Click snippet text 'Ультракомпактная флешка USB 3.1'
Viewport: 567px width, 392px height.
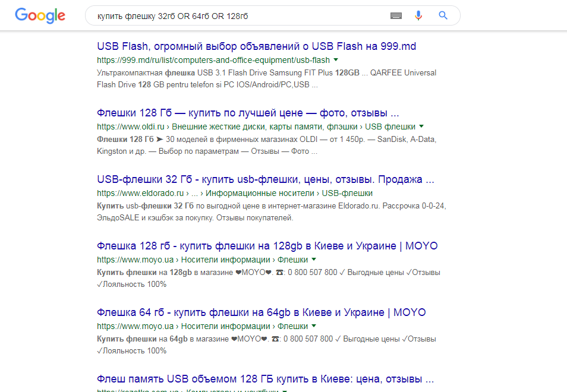[161, 72]
